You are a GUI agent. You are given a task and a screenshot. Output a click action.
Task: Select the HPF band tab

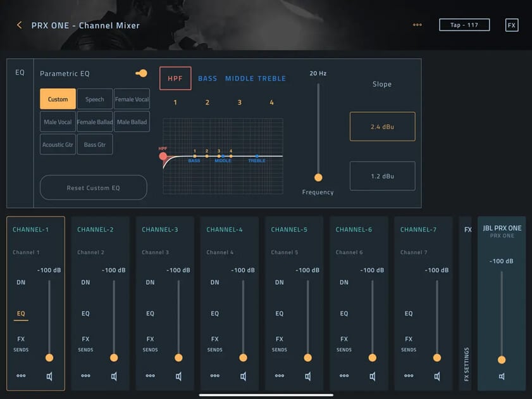pos(175,79)
